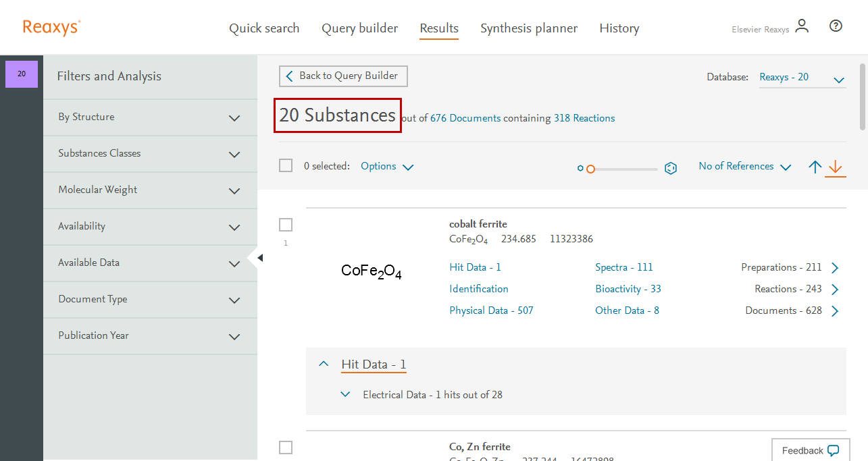Check the Co, Zn ferrite checkbox
Viewport: 868px width, 461px height.
click(286, 447)
